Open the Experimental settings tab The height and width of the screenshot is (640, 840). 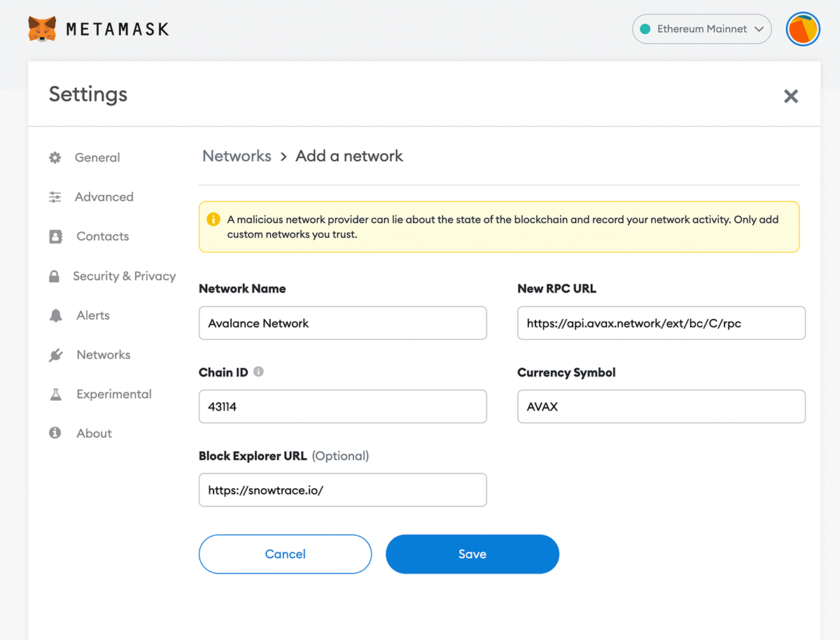click(114, 394)
